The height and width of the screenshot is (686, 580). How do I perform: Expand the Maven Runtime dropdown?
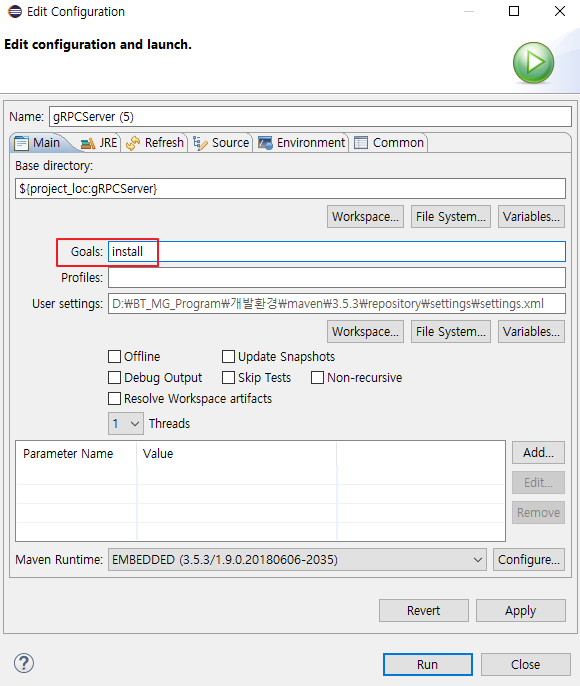(x=297, y=560)
